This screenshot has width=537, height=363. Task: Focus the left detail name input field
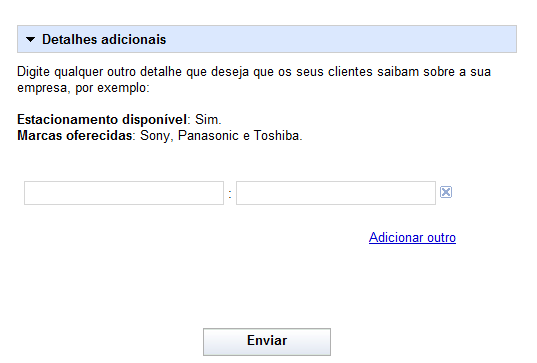124,193
